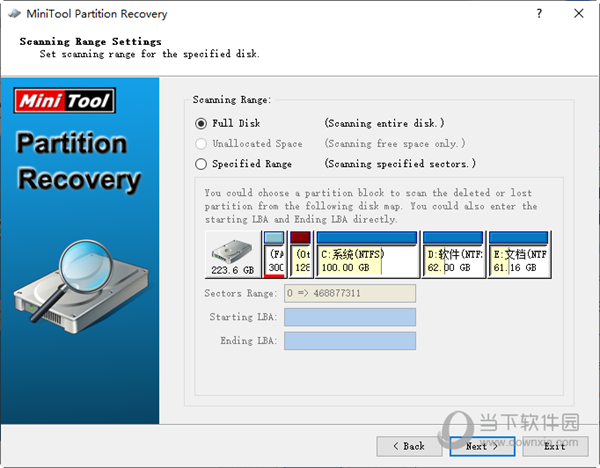Open help with the question mark button
The image size is (600, 468).
[x=539, y=14]
